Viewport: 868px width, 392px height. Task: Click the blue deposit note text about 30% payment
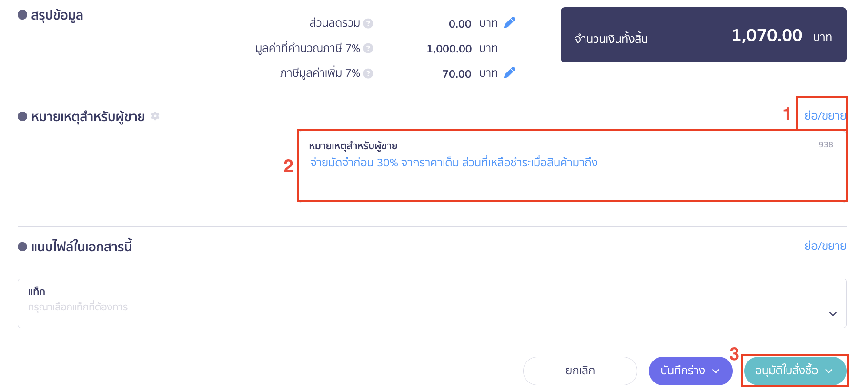click(454, 162)
